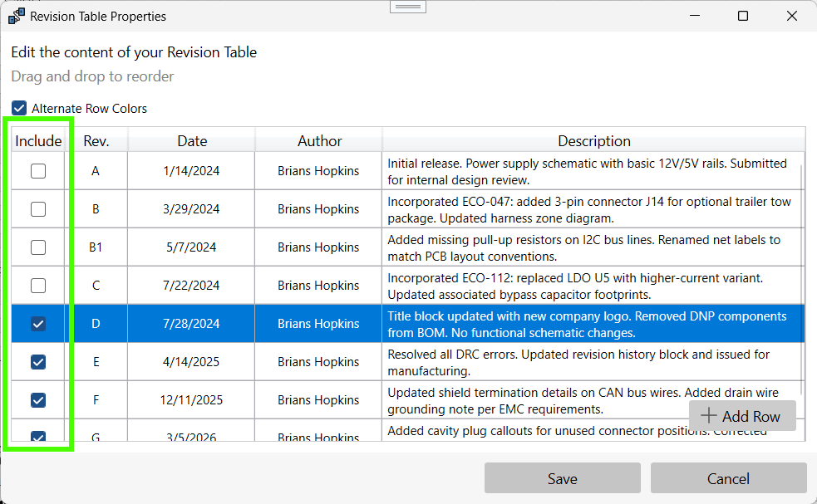Click the grip handle at window top
The image size is (817, 504).
coord(408,7)
